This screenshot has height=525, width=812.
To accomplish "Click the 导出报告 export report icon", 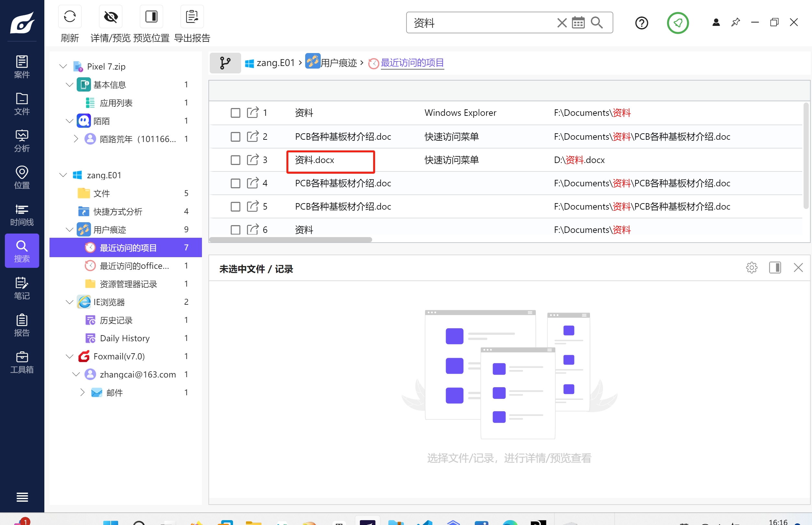I will pyautogui.click(x=192, y=16).
